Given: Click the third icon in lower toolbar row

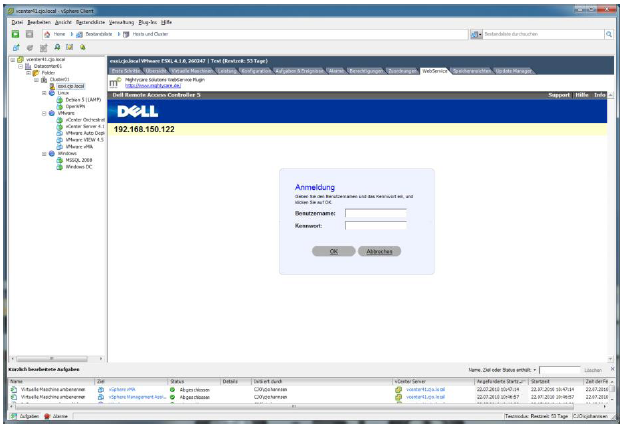Looking at the screenshot, I should click(x=43, y=48).
